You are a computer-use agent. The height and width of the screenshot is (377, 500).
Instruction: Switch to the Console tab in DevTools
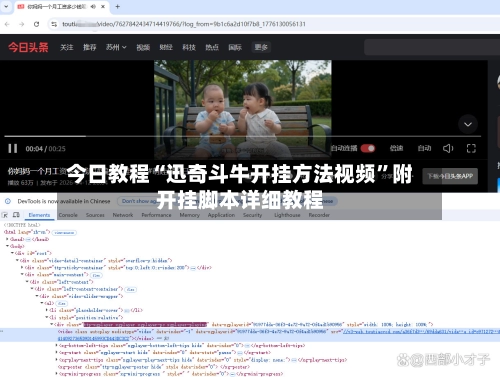click(x=68, y=215)
